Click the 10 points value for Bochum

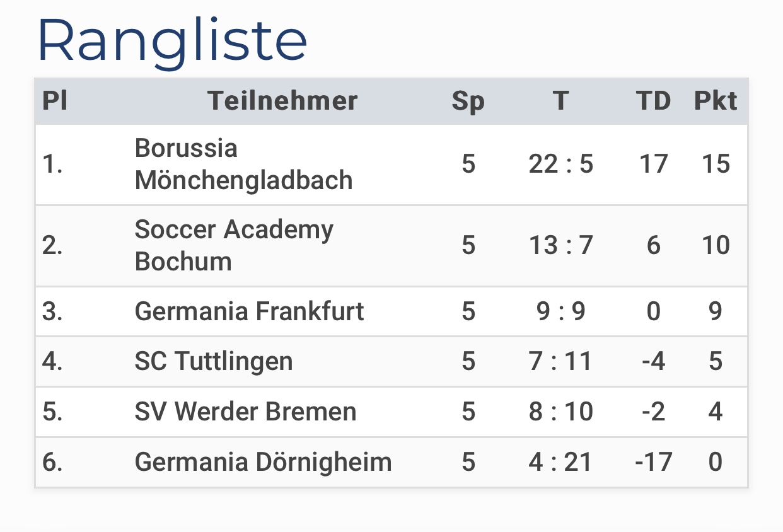[716, 246]
